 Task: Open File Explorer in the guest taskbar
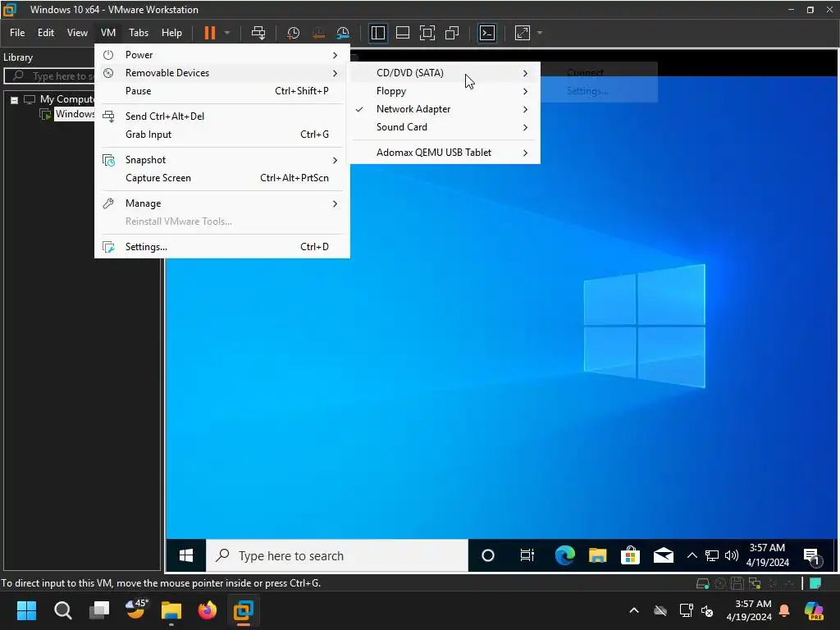point(597,555)
